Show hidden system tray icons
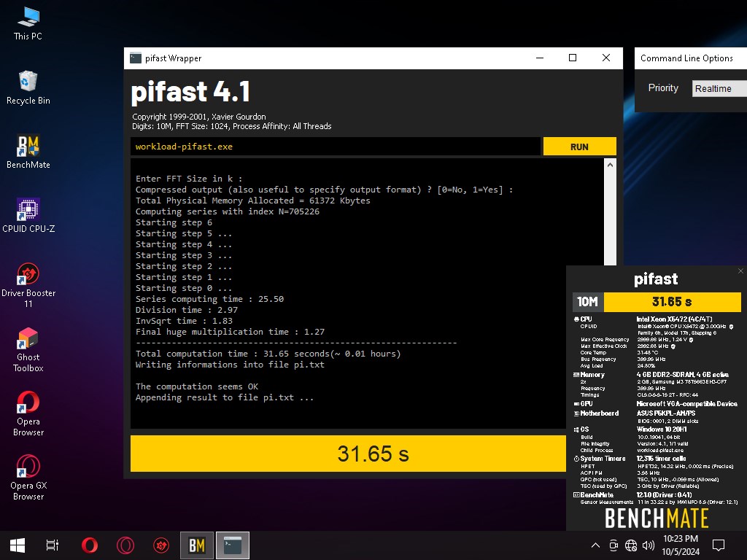747x560 pixels. pyautogui.click(x=595, y=545)
